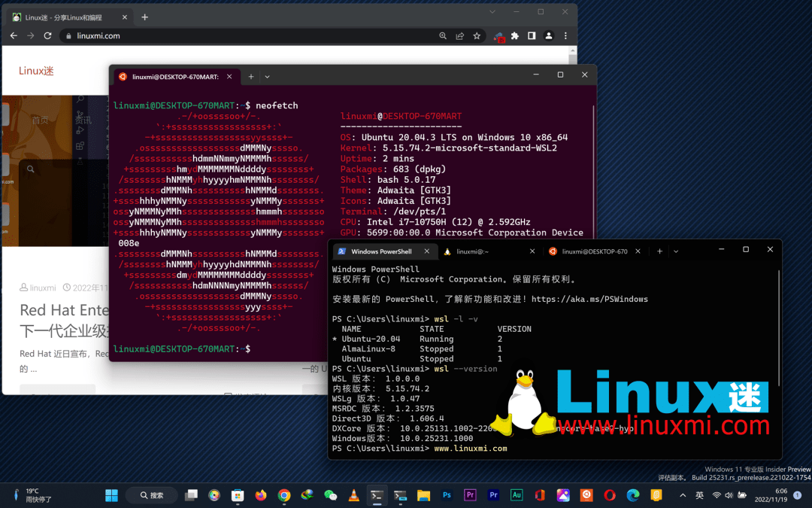Launch Microsoft Store from taskbar
Screen dimensions: 812x508
coord(237,495)
